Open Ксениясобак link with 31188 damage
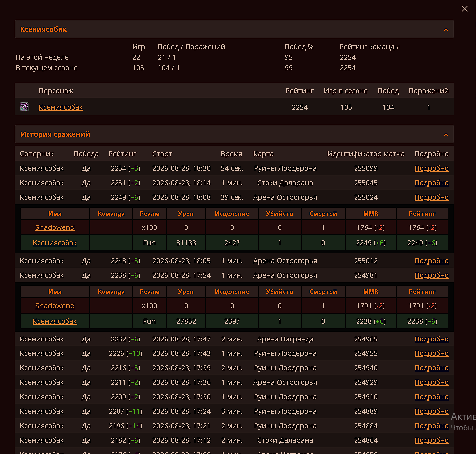This screenshot has height=454, width=476. click(55, 243)
